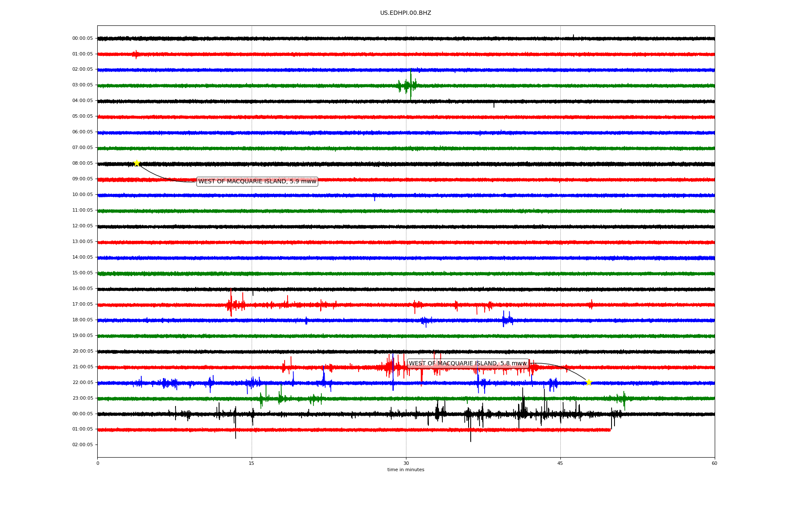Click the 0 tick on x-axis
The width and height of the screenshot is (812, 508).
coord(98,463)
